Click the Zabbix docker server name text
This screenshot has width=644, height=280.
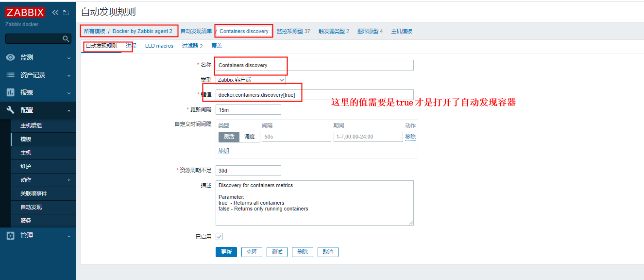[x=22, y=24]
